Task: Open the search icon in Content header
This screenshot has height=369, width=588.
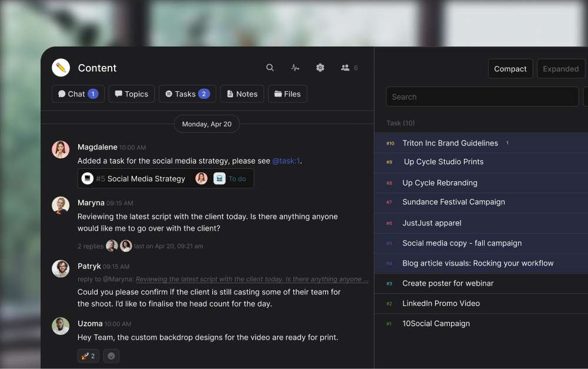Action: [270, 67]
